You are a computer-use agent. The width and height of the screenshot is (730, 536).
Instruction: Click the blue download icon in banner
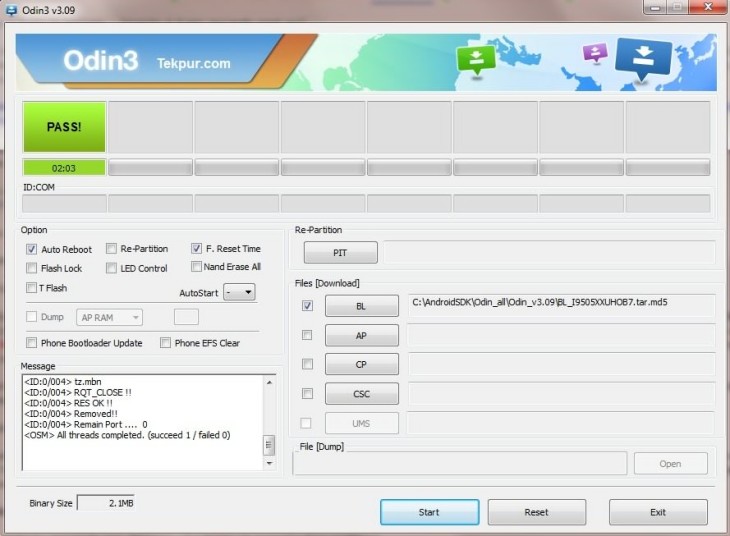[643, 58]
